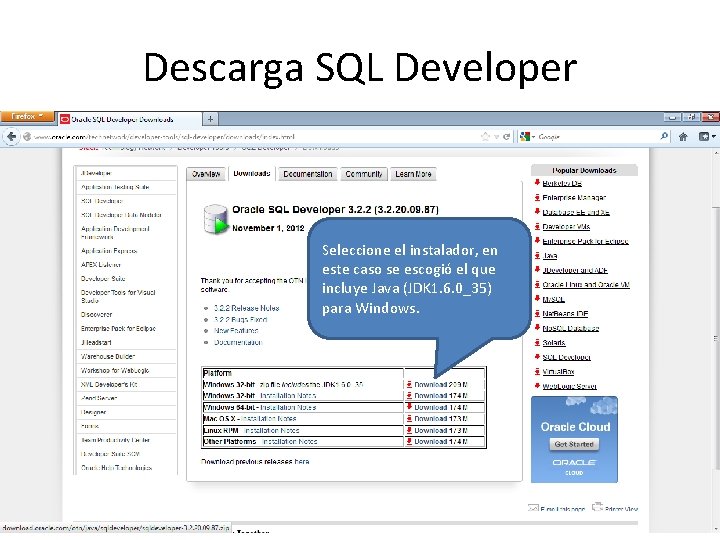Click the SQL Developer database logo icon
This screenshot has width=720, height=540.
point(215,219)
